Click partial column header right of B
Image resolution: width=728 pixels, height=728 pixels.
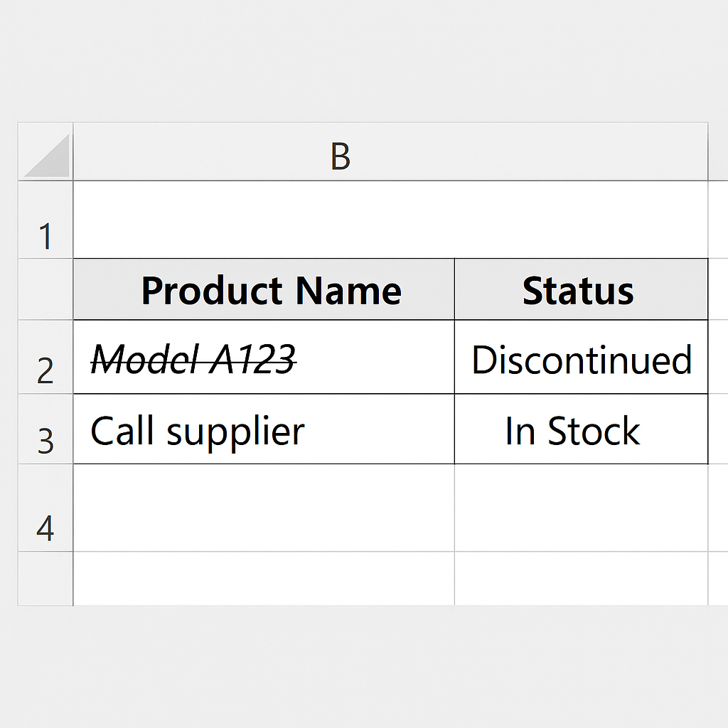717,152
